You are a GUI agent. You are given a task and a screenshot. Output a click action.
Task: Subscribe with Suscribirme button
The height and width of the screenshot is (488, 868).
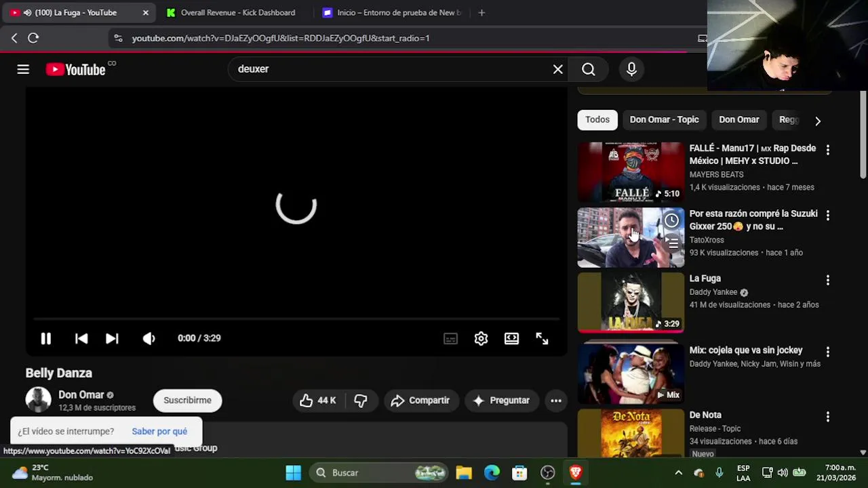(x=187, y=401)
